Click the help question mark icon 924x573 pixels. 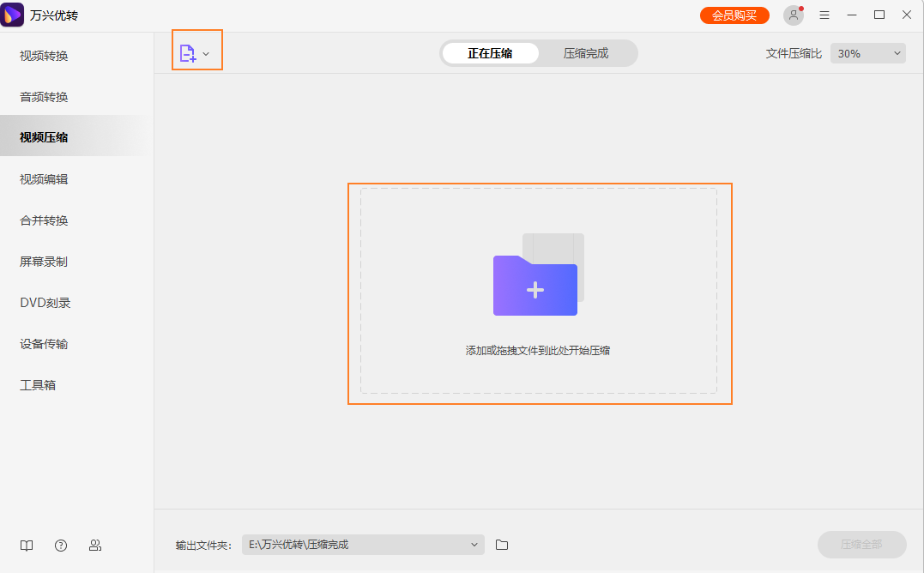point(60,545)
